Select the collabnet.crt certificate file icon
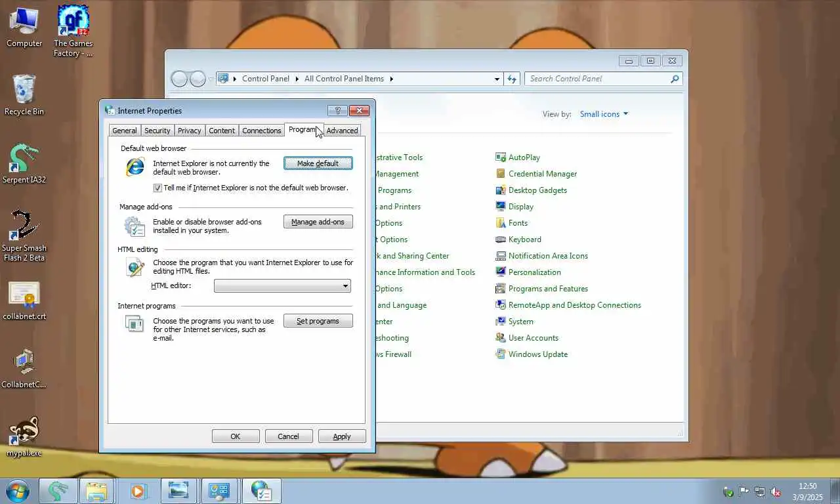840x504 pixels. [x=24, y=301]
